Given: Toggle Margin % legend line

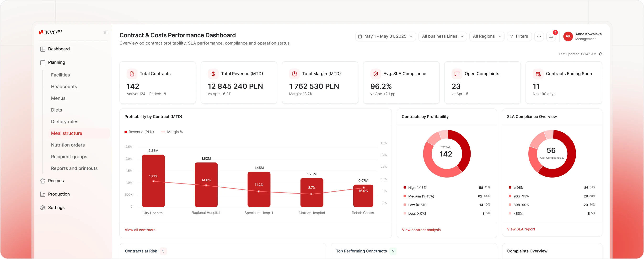Looking at the screenshot, I should point(163,132).
